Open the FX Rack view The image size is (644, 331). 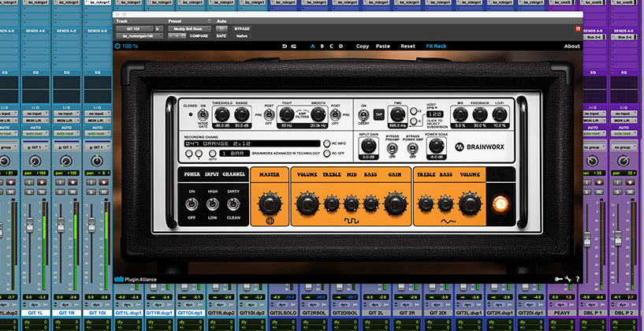click(x=436, y=46)
